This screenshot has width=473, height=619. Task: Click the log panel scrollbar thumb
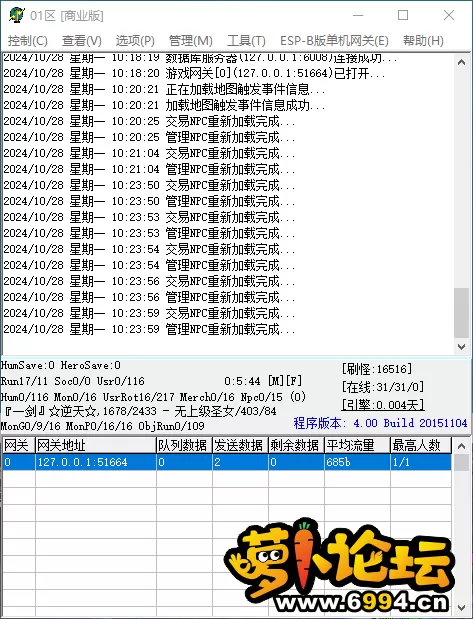pos(461,313)
